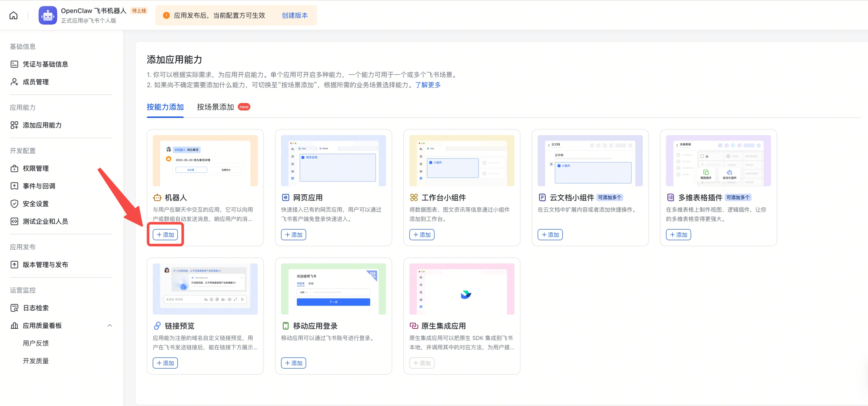Open 日志检索 under 运营监控
This screenshot has height=406, width=868.
coord(35,308)
